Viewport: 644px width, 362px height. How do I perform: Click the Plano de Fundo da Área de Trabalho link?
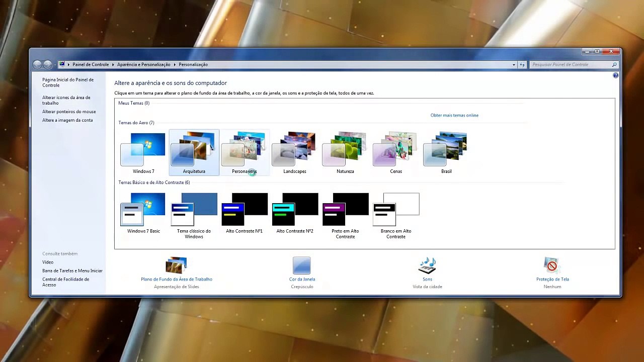pos(177,279)
